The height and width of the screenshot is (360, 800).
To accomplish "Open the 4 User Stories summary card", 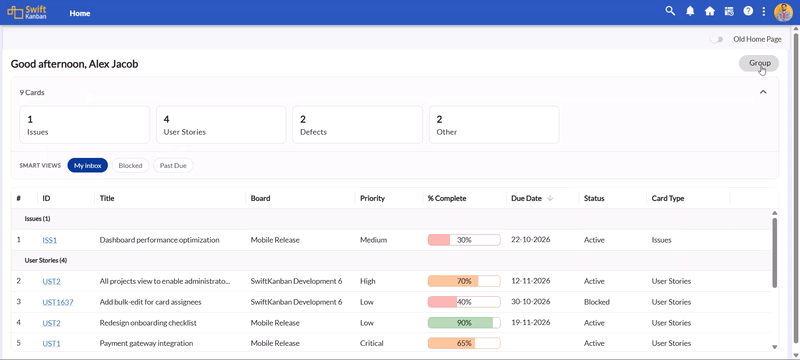I will (221, 124).
